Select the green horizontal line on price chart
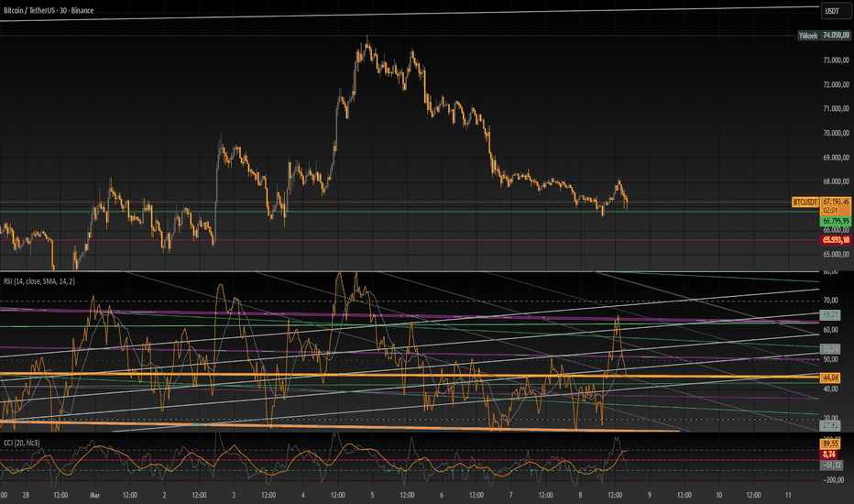The image size is (854, 504). [409, 212]
